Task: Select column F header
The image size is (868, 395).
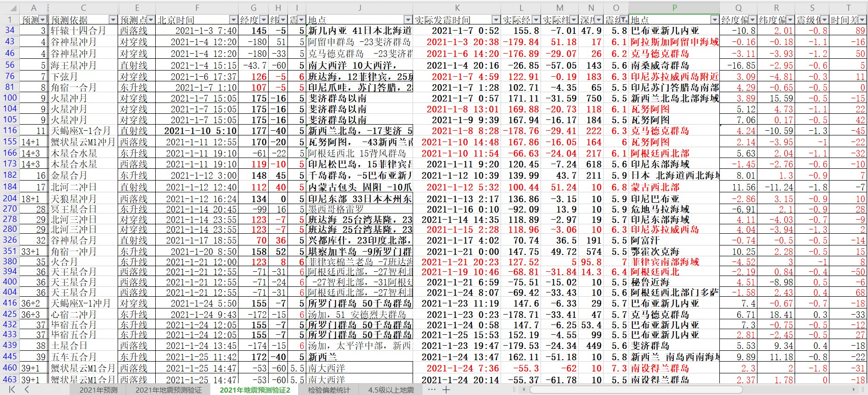Action: pyautogui.click(x=197, y=8)
